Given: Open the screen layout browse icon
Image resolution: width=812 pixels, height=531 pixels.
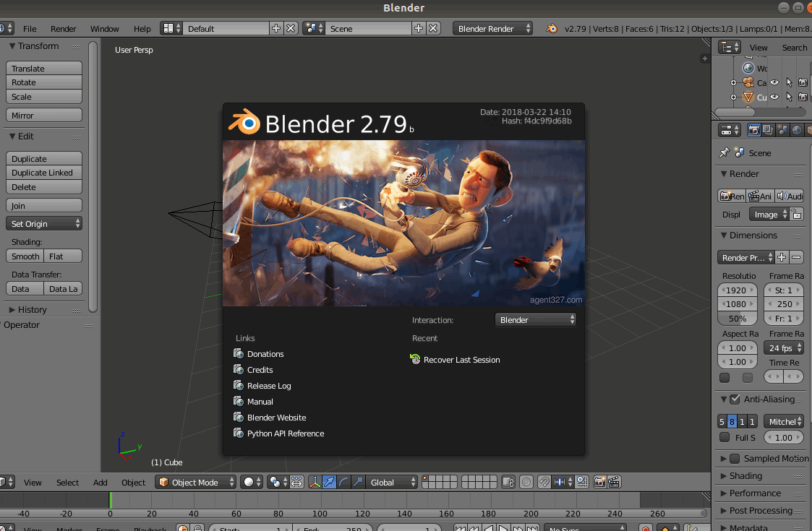Looking at the screenshot, I should coord(171,28).
